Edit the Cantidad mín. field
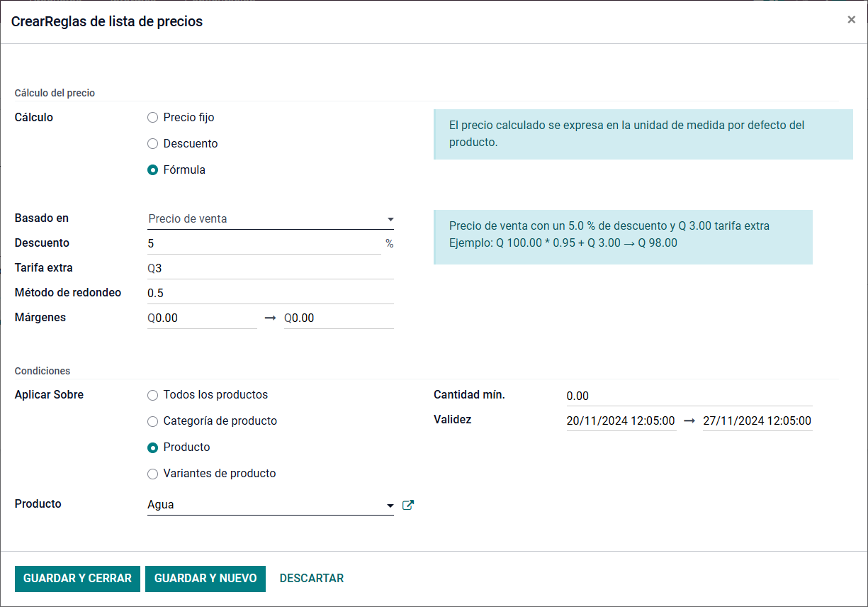The image size is (868, 607). click(689, 396)
